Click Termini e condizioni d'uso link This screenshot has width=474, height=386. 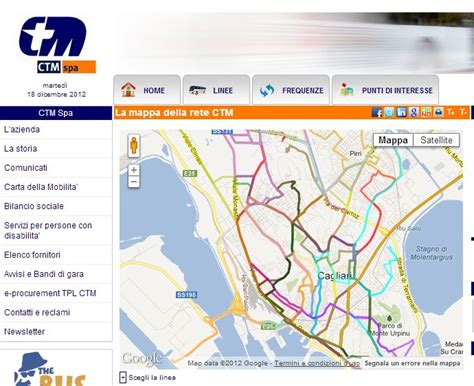point(317,363)
